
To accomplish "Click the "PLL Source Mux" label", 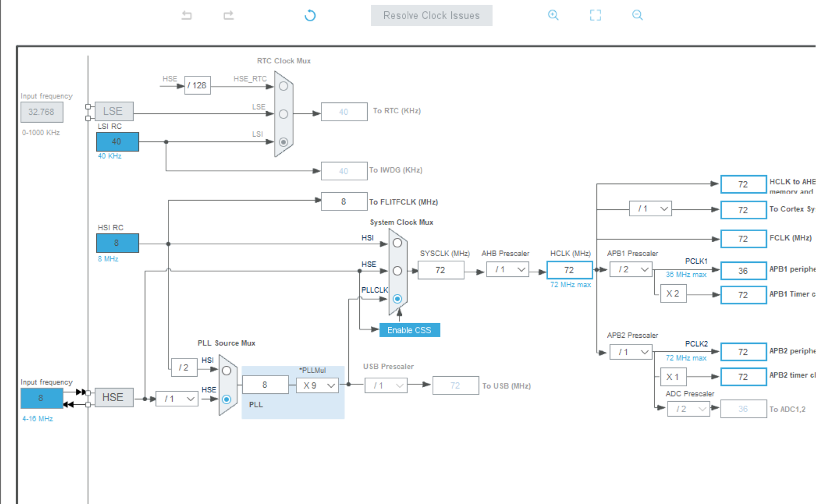I will point(226,343).
